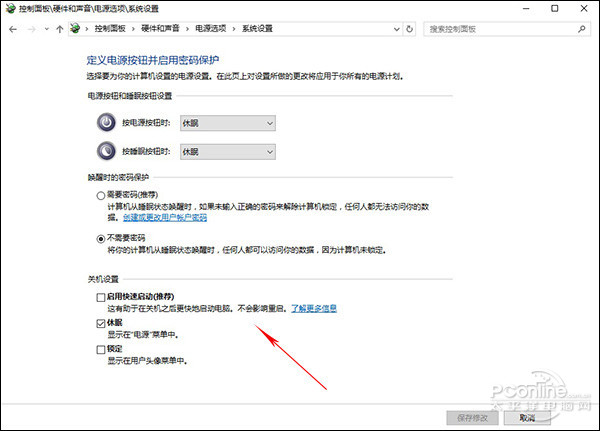Open the 按睡眠按钮时 dropdown
Screen dimensions: 600x431
(x=228, y=152)
